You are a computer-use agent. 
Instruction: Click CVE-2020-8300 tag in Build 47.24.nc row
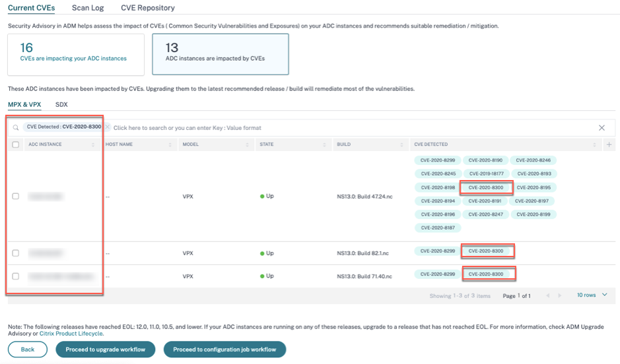click(485, 187)
